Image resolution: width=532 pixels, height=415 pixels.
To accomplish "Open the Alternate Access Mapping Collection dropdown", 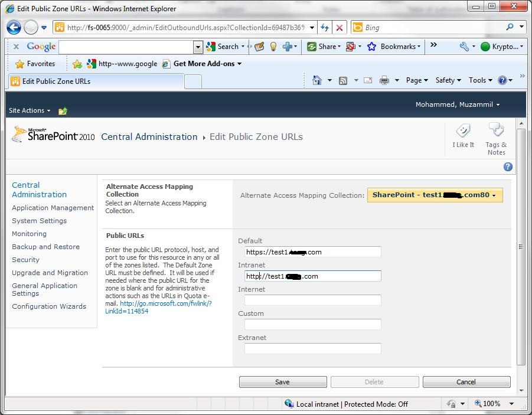I will 435,195.
